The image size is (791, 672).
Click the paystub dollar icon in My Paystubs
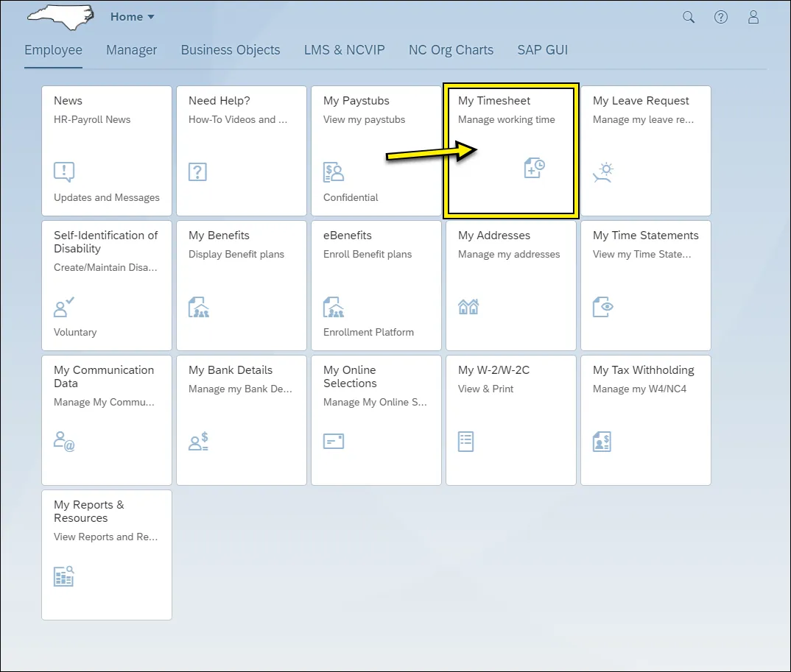pos(334,172)
